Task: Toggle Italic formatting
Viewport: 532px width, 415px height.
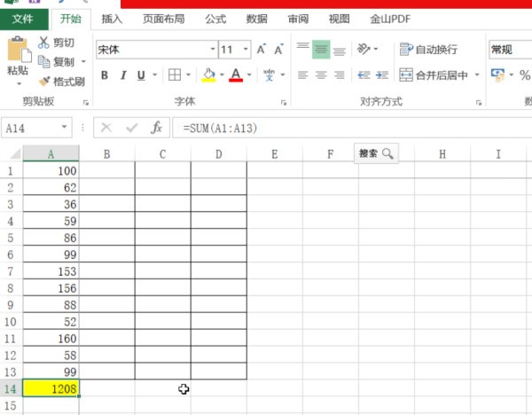Action: (x=123, y=75)
